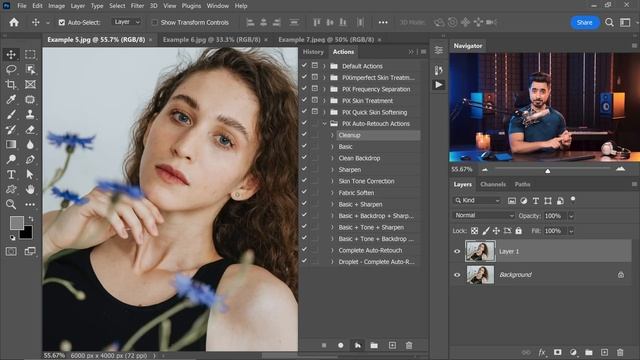Viewport: 640px width, 360px height.
Task: Select the Gradient tool
Action: pyautogui.click(x=11, y=144)
